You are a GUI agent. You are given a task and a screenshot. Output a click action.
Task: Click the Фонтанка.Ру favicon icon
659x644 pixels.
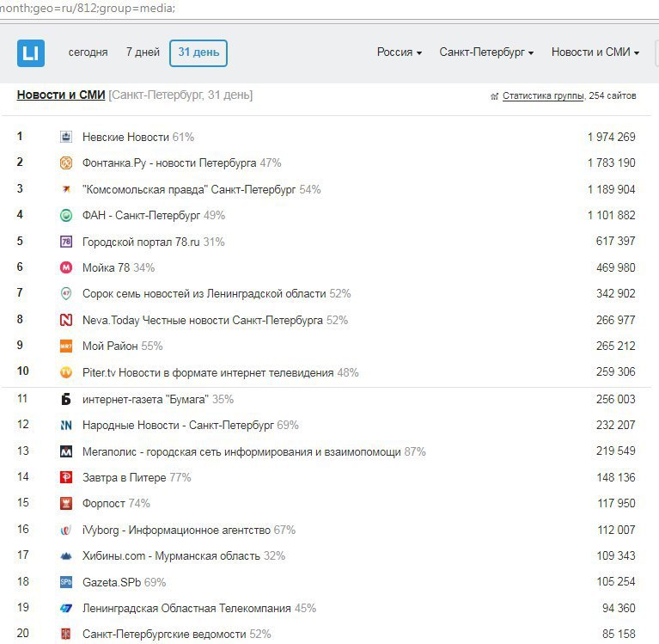(66, 163)
